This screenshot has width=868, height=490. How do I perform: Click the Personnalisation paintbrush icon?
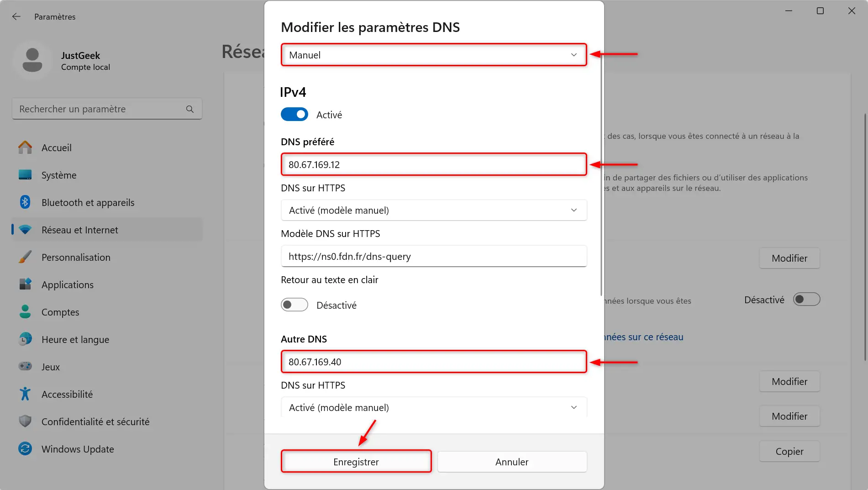coord(25,257)
